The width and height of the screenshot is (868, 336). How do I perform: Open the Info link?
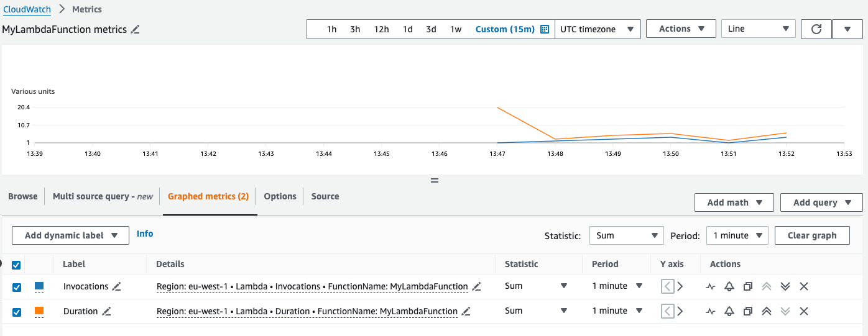click(x=145, y=234)
